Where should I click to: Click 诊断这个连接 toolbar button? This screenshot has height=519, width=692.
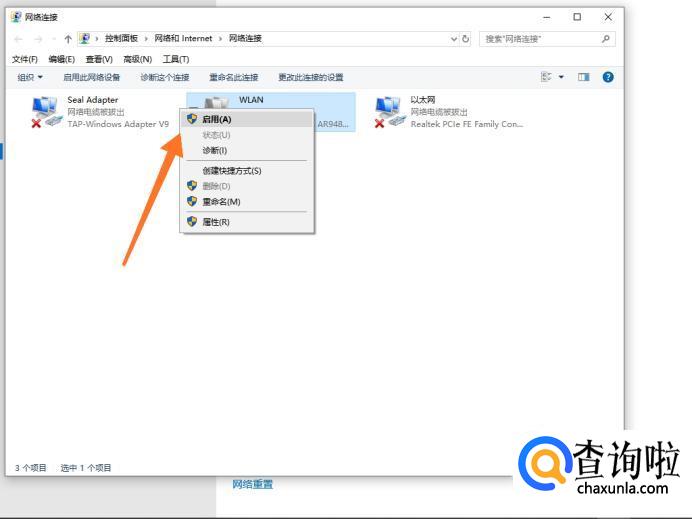click(164, 77)
